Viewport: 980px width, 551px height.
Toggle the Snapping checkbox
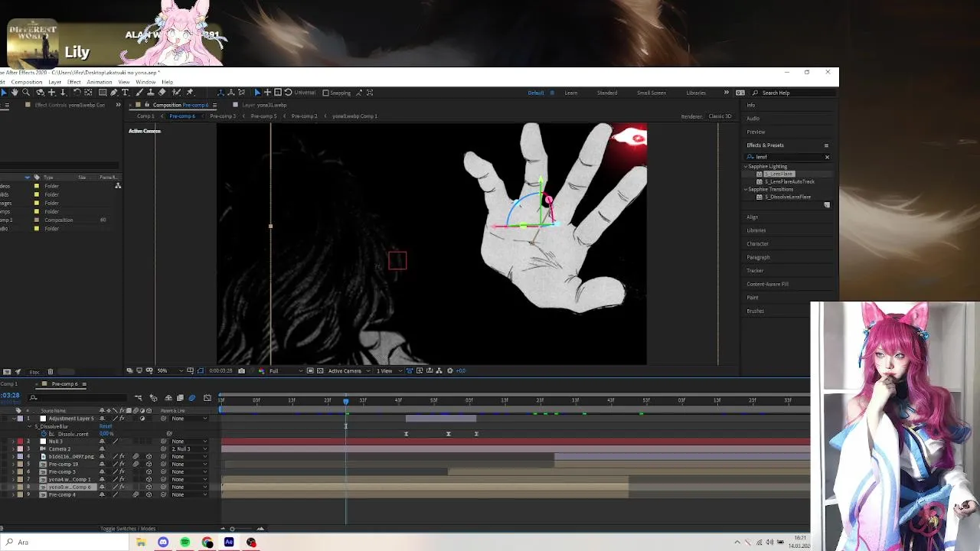tap(326, 93)
